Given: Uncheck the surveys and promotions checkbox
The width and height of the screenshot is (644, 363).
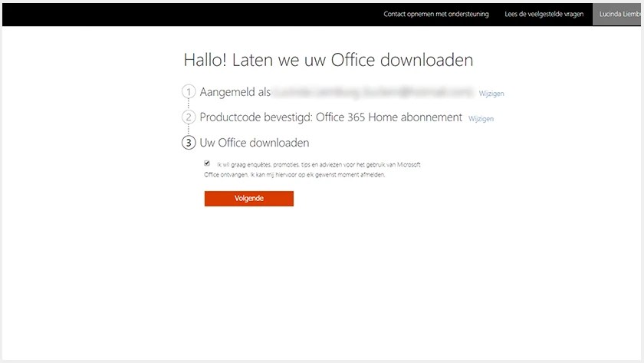Looking at the screenshot, I should [x=207, y=163].
